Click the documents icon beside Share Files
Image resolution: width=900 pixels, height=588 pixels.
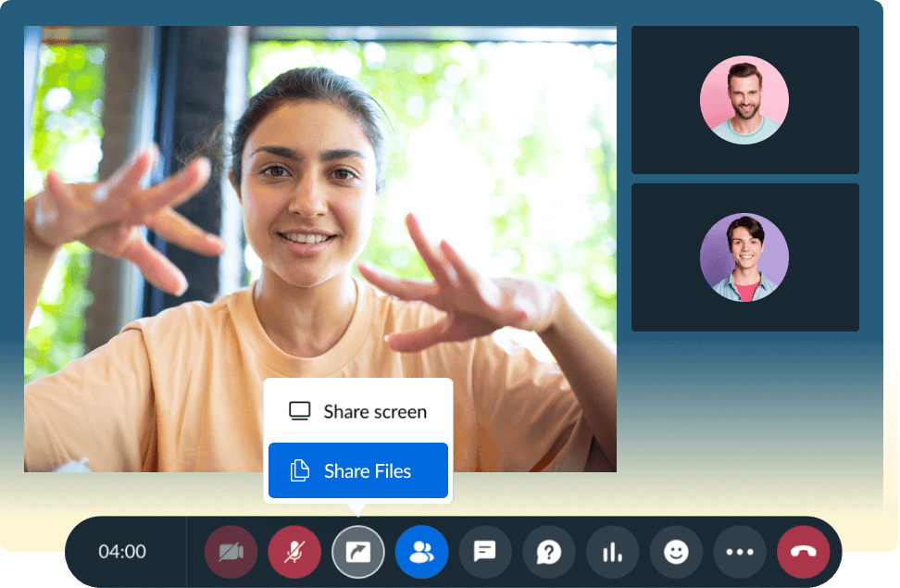tap(299, 471)
